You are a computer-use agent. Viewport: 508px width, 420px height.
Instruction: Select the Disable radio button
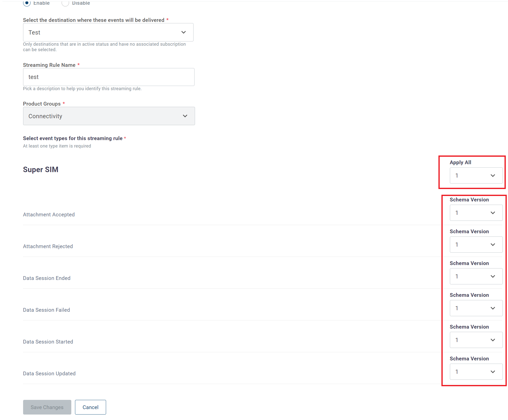coord(65,3)
